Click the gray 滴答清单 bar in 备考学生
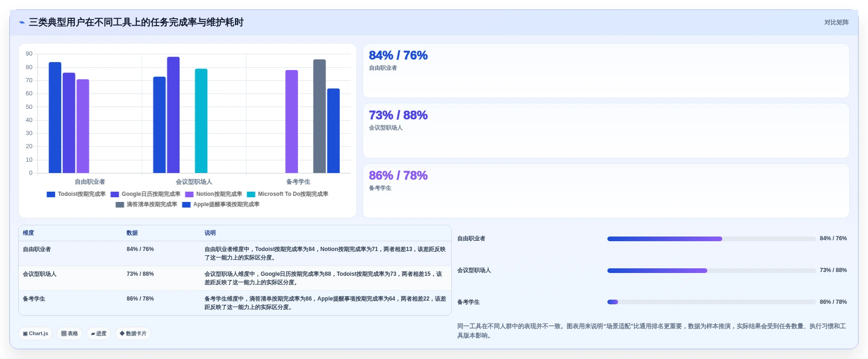Viewport: 868px width, 359px height. click(x=320, y=116)
